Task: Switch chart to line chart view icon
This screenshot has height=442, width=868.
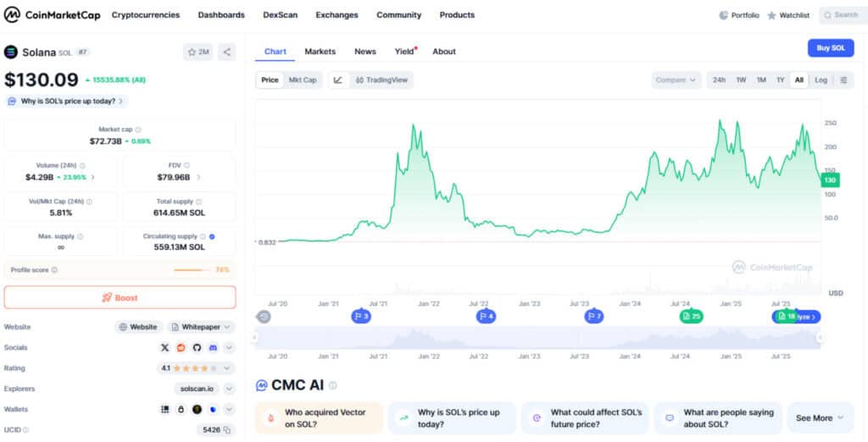Action: pyautogui.click(x=338, y=80)
